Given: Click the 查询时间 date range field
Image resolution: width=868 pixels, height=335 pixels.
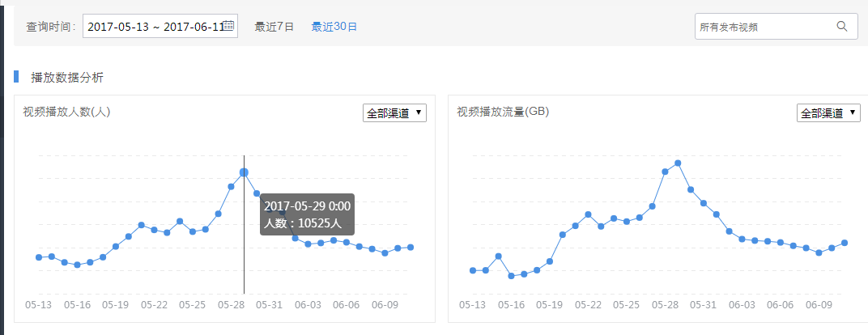Looking at the screenshot, I should point(154,27).
